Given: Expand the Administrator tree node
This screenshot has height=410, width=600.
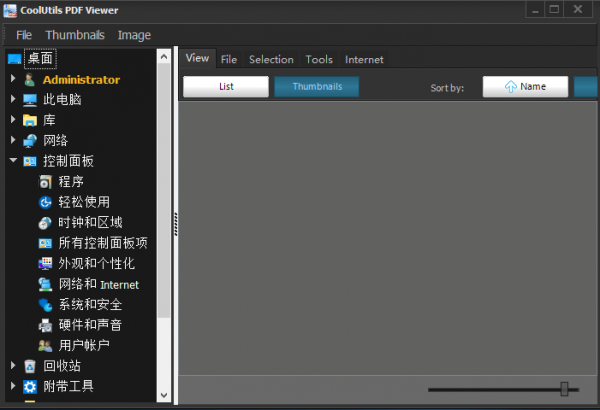Looking at the screenshot, I should [13, 79].
